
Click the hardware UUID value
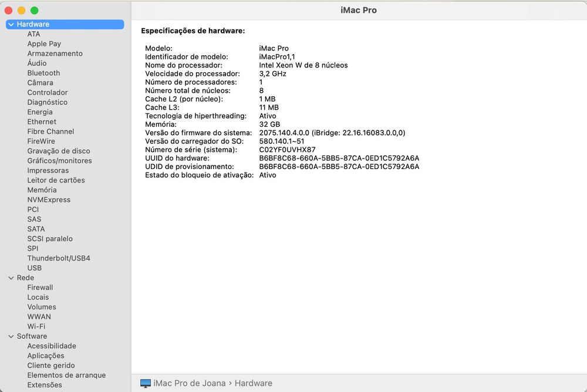point(339,158)
